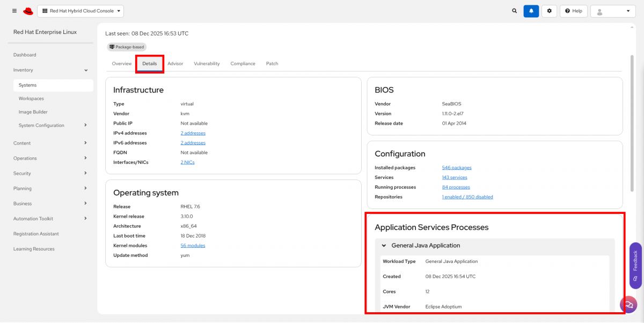
Task: Open the search icon in the top bar
Action: click(514, 11)
